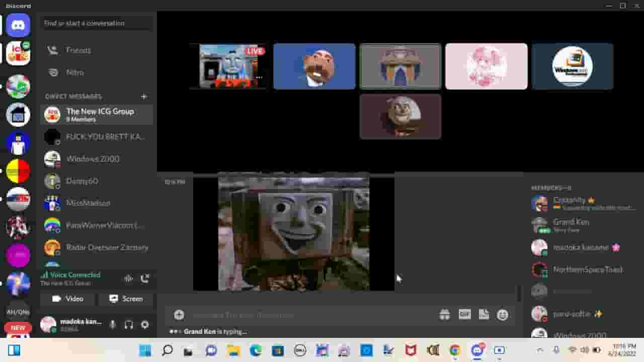Click the madoka kan... user avatar panel
The image size is (644, 362).
coord(72,325)
